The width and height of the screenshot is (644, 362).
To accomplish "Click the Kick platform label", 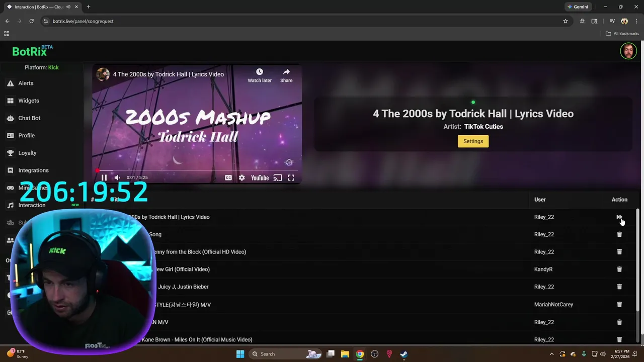I will (53, 67).
